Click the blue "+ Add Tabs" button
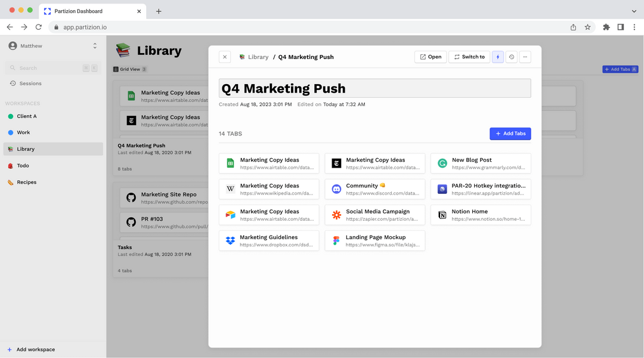The width and height of the screenshot is (644, 358). point(510,134)
